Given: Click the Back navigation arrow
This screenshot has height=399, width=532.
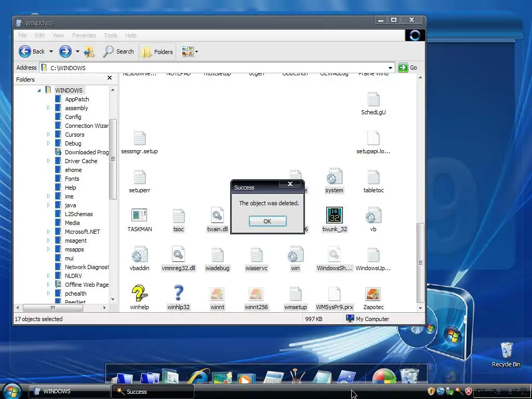Looking at the screenshot, I should (x=25, y=51).
